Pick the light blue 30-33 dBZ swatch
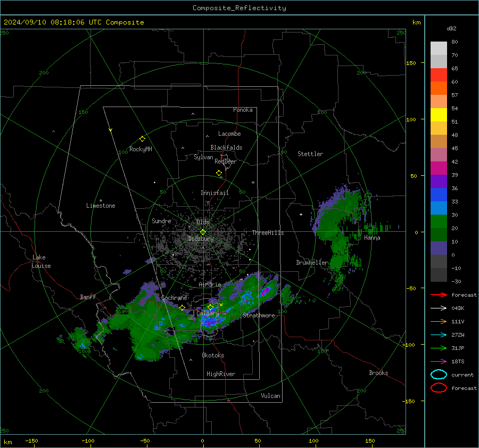 [439, 208]
